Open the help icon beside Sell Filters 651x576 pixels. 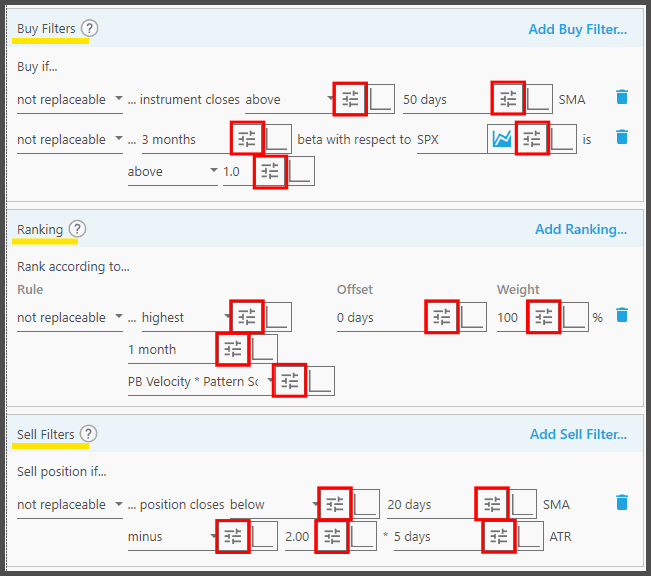[88, 434]
